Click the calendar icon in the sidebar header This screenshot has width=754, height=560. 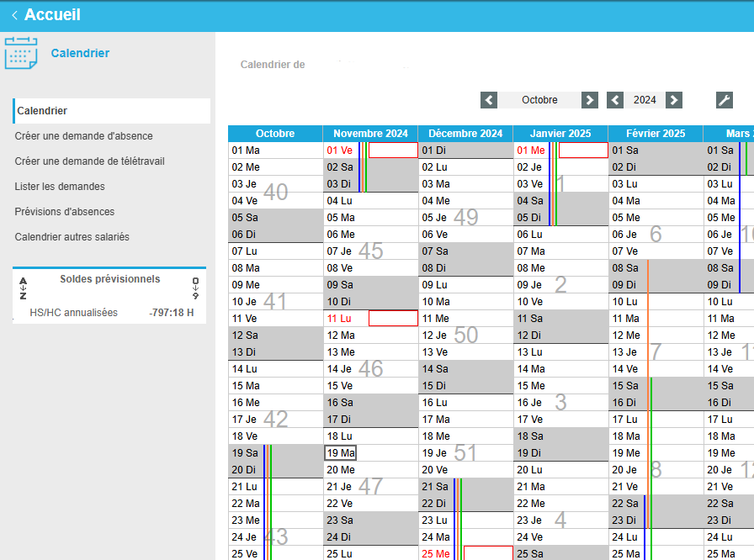21,53
